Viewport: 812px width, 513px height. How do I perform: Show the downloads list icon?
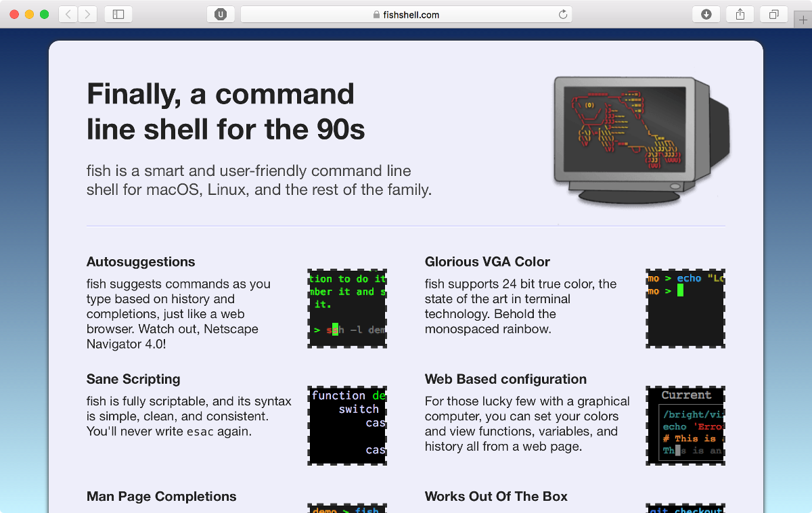706,14
